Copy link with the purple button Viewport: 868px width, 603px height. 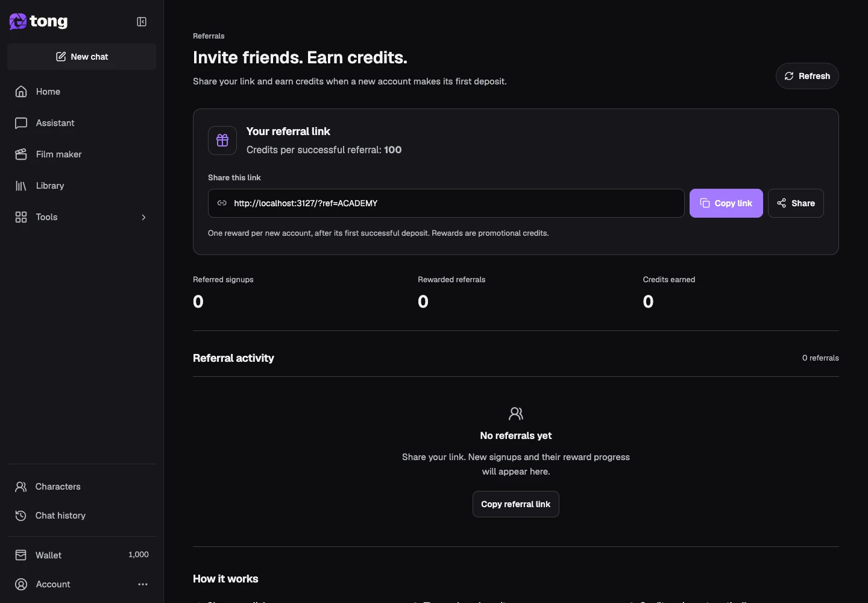tap(726, 203)
